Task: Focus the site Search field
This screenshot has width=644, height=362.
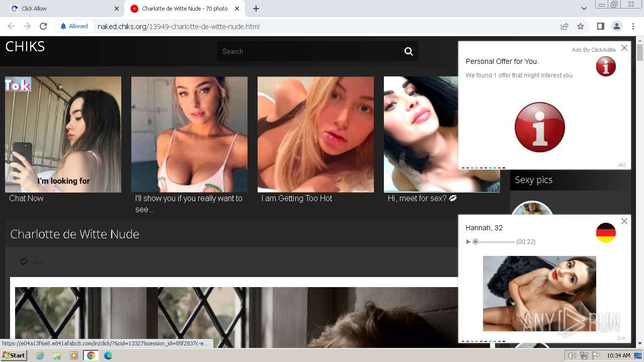Action: pos(308,51)
